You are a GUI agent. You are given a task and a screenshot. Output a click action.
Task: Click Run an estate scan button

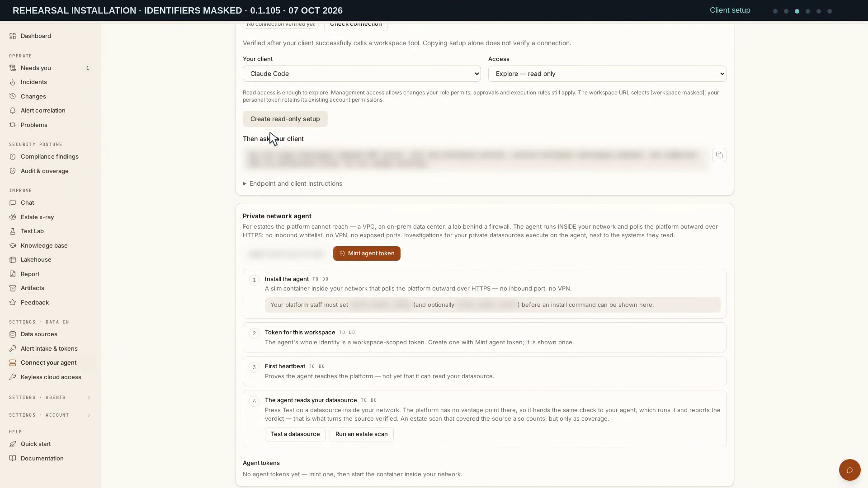pyautogui.click(x=362, y=434)
